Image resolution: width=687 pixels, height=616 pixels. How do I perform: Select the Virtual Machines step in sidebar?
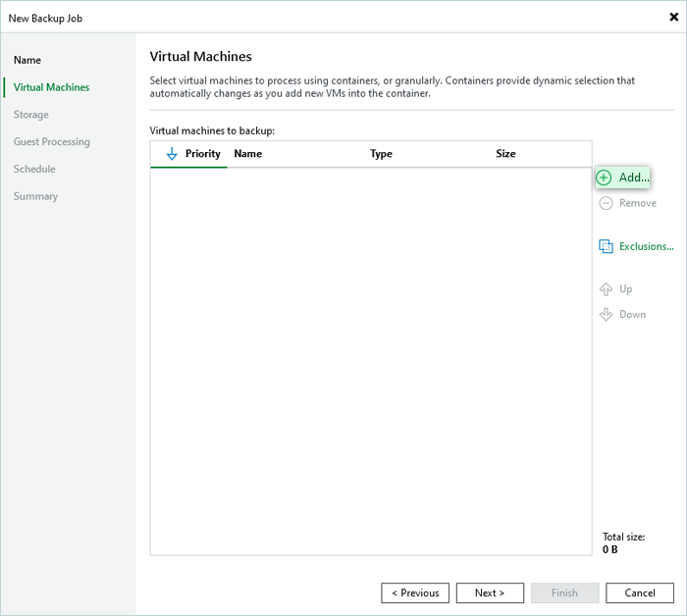(51, 87)
